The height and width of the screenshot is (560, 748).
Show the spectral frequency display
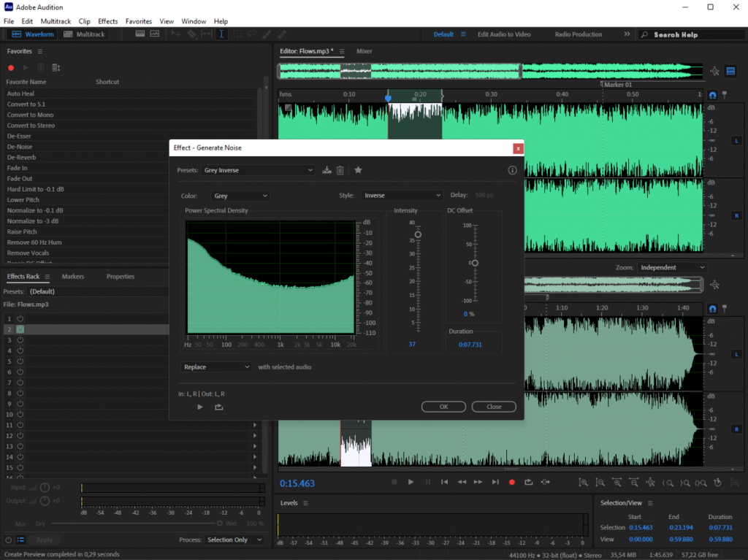[139, 34]
